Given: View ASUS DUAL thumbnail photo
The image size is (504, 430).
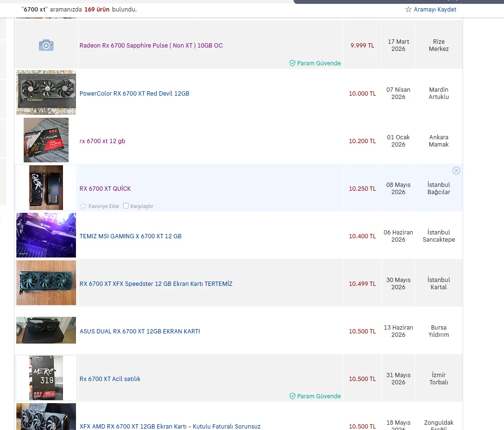Looking at the screenshot, I should [x=46, y=330].
